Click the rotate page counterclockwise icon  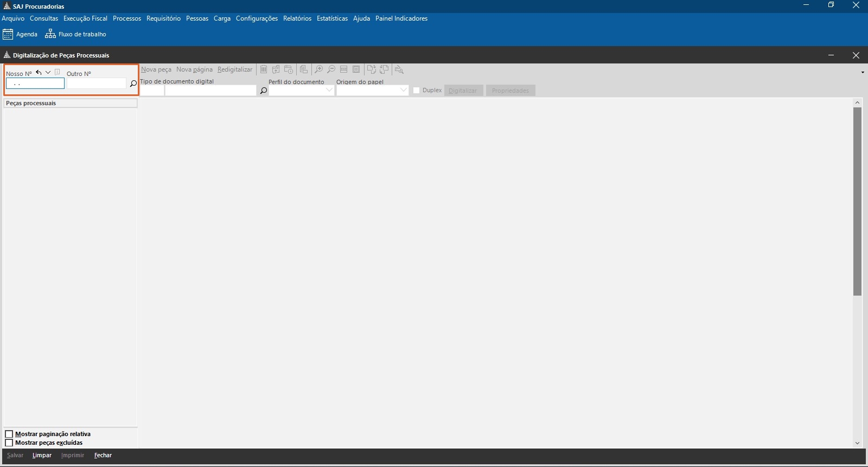tap(384, 69)
